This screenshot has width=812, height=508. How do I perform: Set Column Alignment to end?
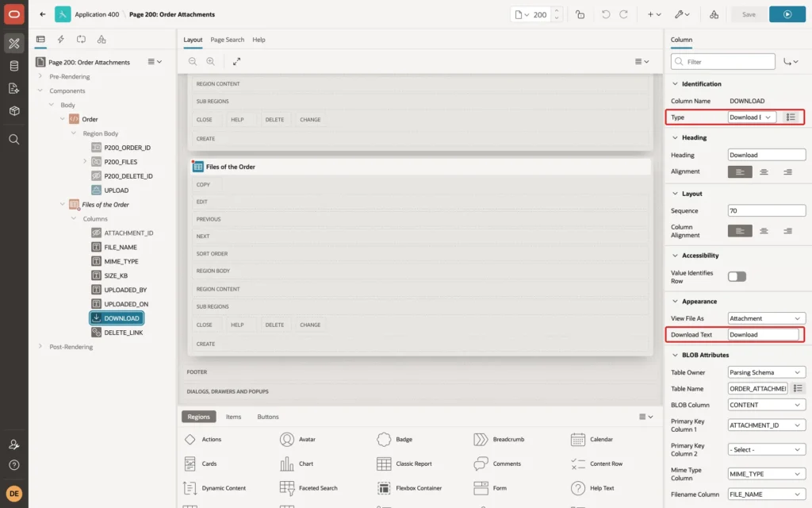coord(787,231)
